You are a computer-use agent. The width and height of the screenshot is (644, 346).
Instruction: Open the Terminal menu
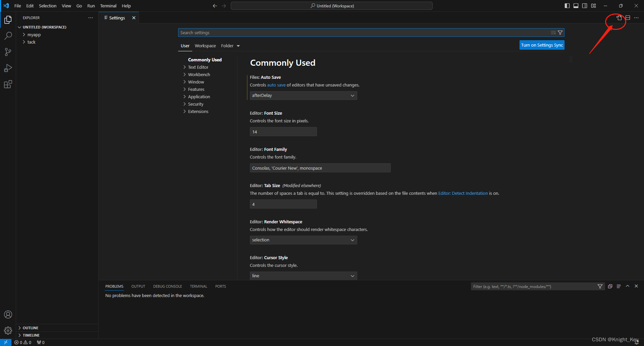point(108,6)
